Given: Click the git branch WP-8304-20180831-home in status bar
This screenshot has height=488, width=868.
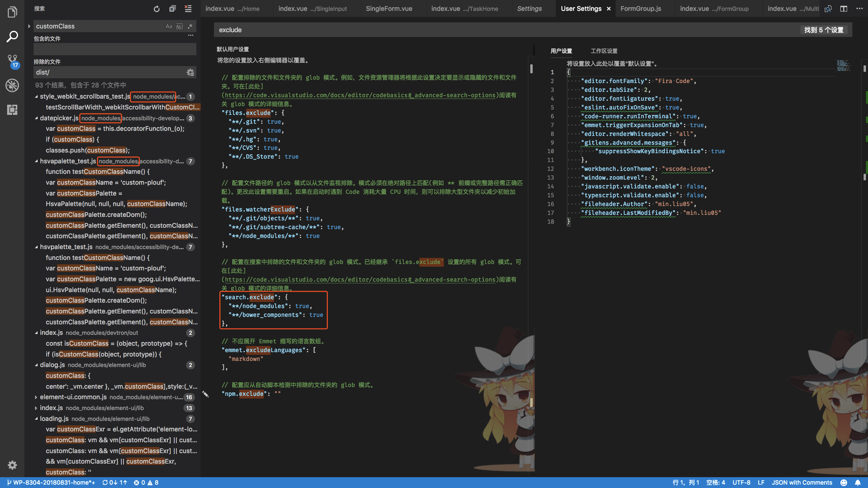Looking at the screenshot, I should 51,483.
